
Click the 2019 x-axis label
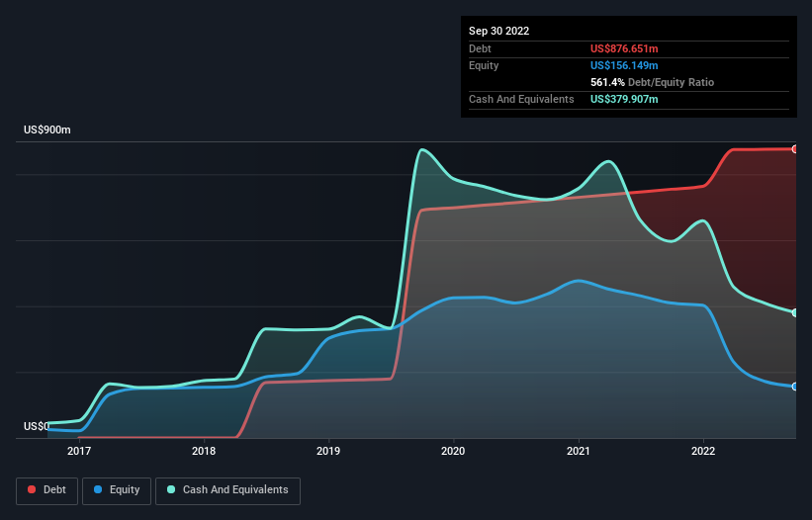click(328, 451)
